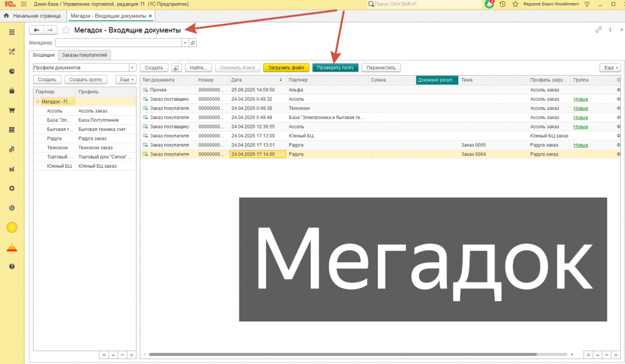Click the yellow circle sidebar icon
Viewport: 625px width, 364px height.
click(x=12, y=227)
